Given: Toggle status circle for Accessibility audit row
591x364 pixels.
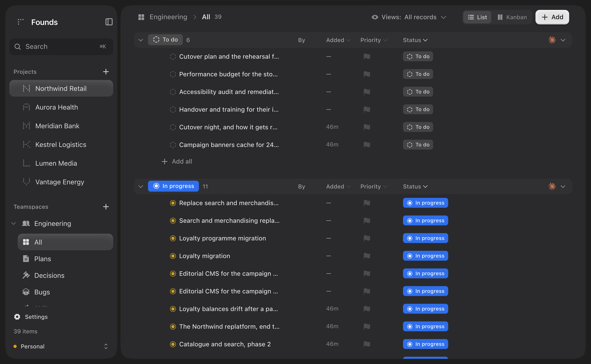Looking at the screenshot, I should (173, 92).
